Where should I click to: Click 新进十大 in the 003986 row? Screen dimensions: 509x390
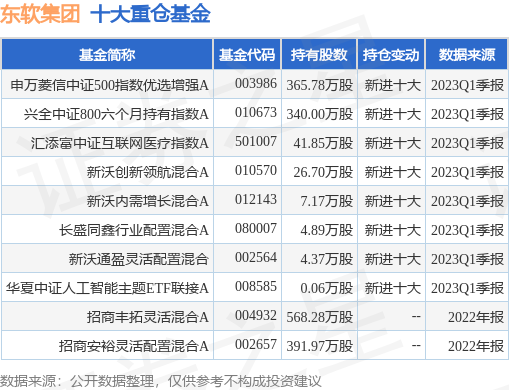(x=392, y=85)
